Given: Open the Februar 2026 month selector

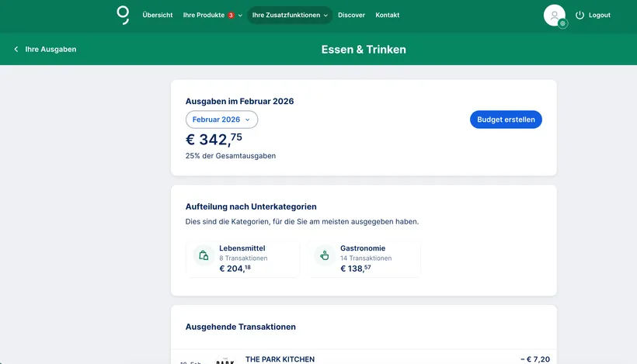Looking at the screenshot, I should (x=222, y=120).
